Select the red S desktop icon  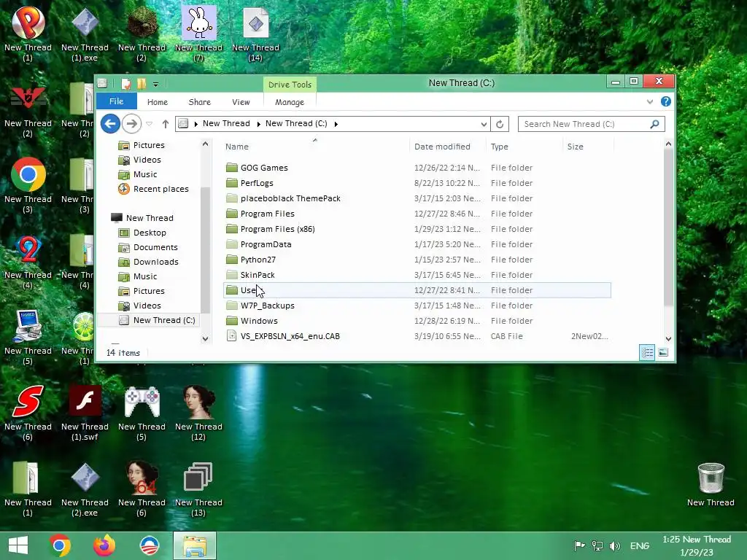click(x=28, y=413)
